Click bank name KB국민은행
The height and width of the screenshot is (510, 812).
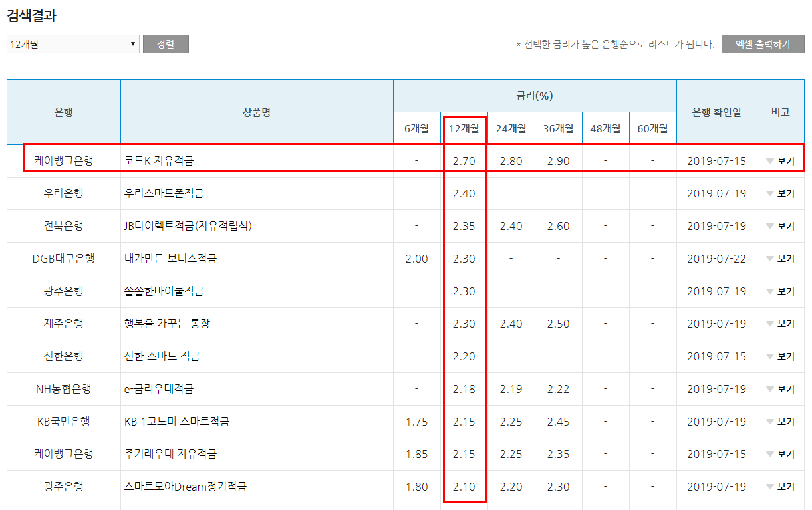[x=64, y=422]
